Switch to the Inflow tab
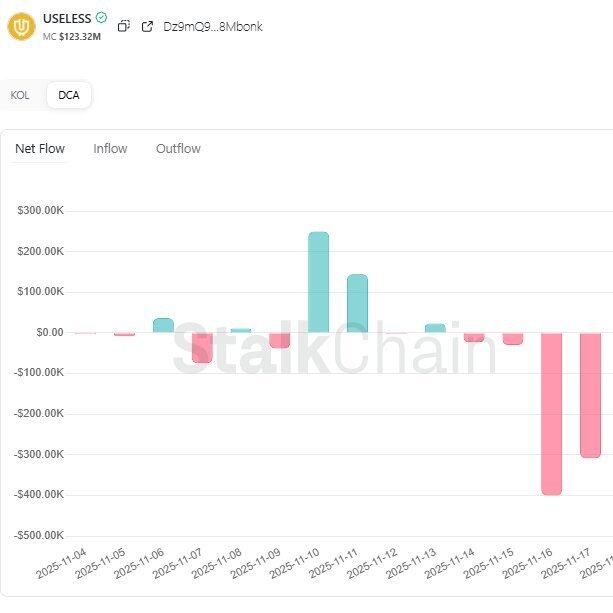Image resolution: width=613 pixels, height=613 pixels. point(110,149)
